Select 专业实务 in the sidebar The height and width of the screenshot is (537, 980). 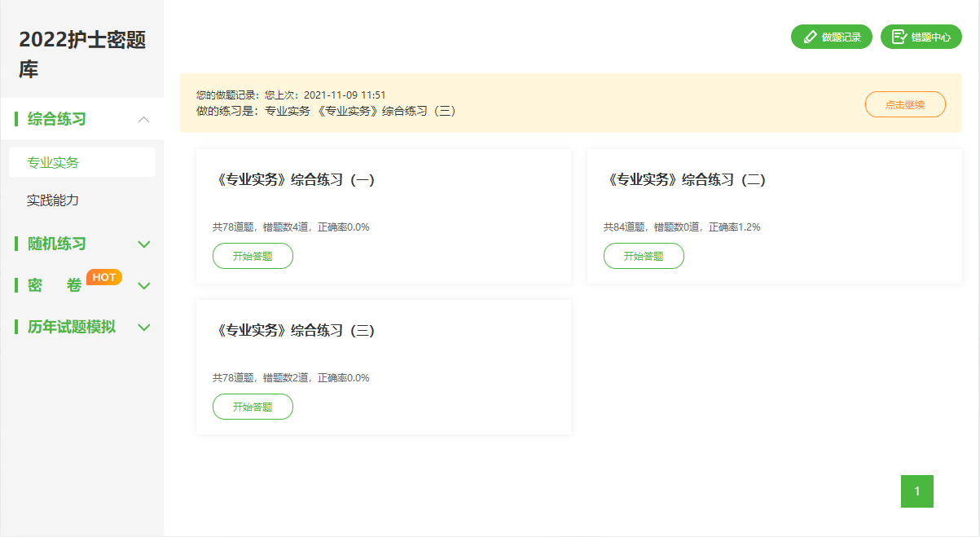pyautogui.click(x=53, y=162)
